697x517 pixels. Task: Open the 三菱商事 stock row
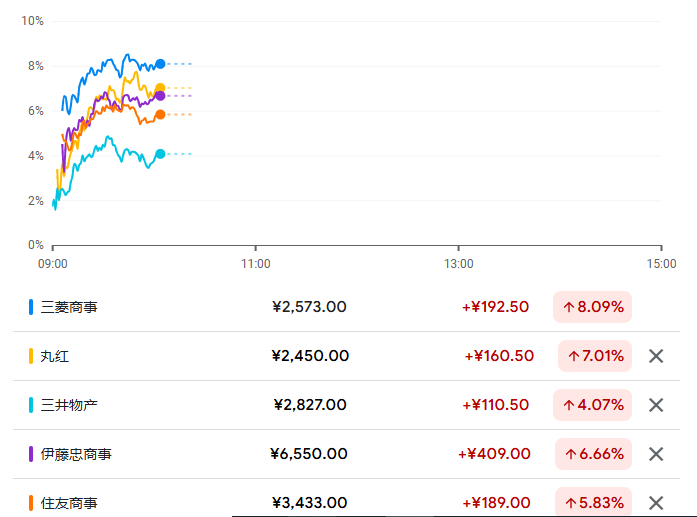click(69, 307)
